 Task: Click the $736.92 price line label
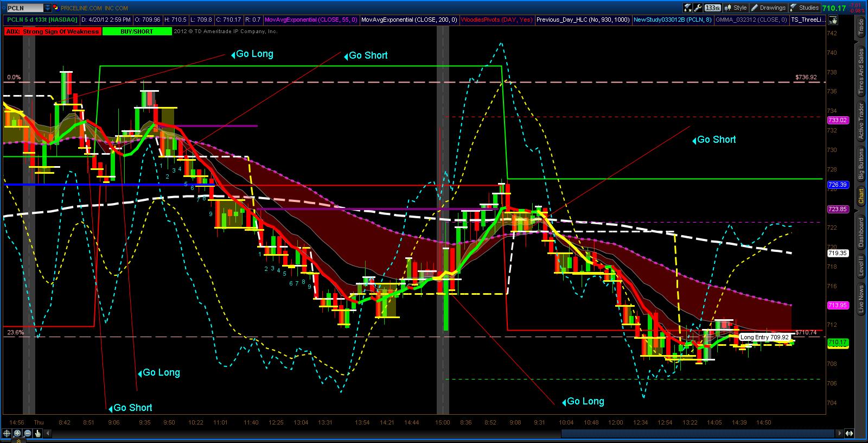click(x=806, y=77)
